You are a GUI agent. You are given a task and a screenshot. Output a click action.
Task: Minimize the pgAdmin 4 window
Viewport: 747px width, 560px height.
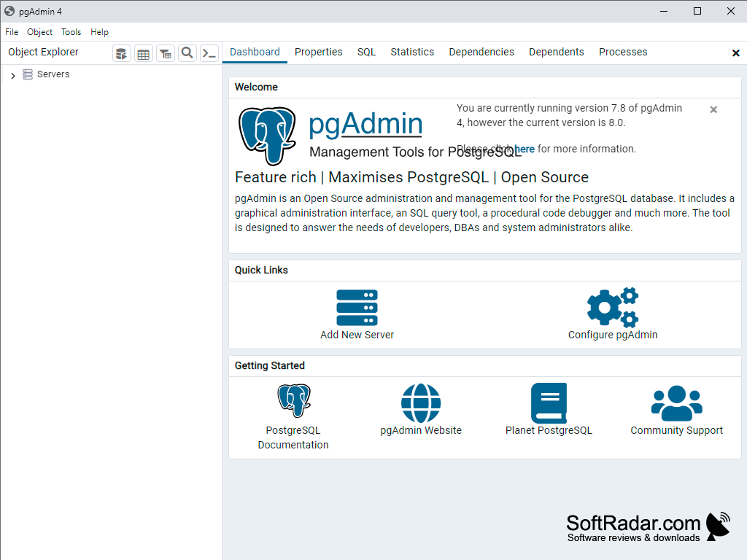[664, 11]
